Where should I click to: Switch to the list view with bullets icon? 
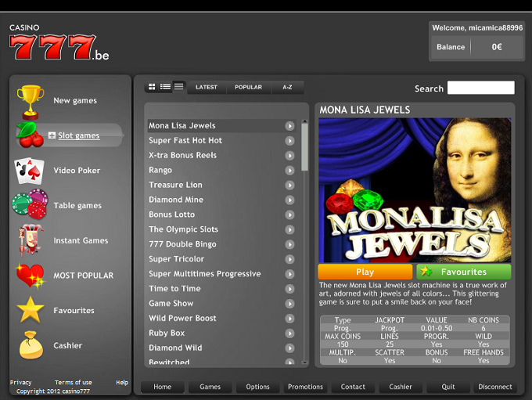pyautogui.click(x=165, y=87)
